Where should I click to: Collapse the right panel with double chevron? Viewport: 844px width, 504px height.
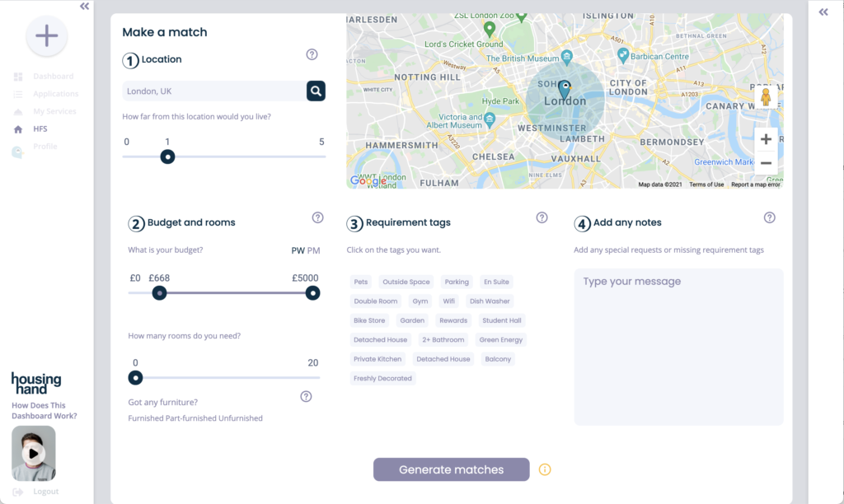[x=823, y=12]
